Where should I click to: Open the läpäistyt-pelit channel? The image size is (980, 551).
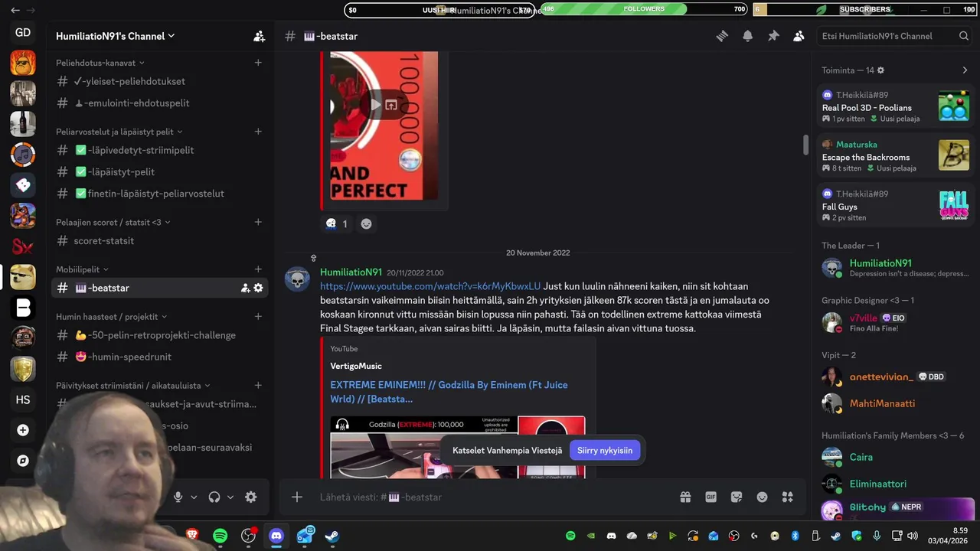coord(159,171)
